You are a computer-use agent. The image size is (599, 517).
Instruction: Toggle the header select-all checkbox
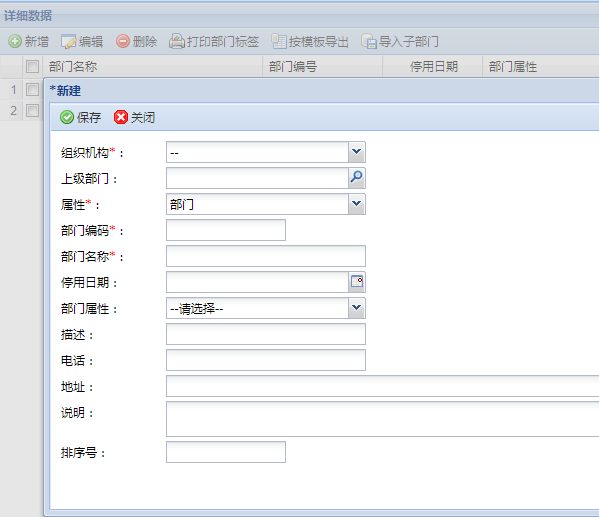coord(32,66)
